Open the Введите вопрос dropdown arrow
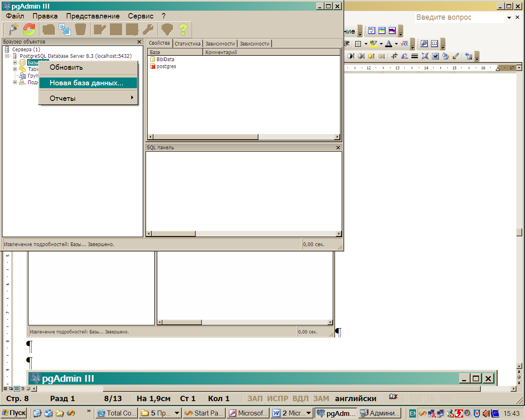 point(509,18)
